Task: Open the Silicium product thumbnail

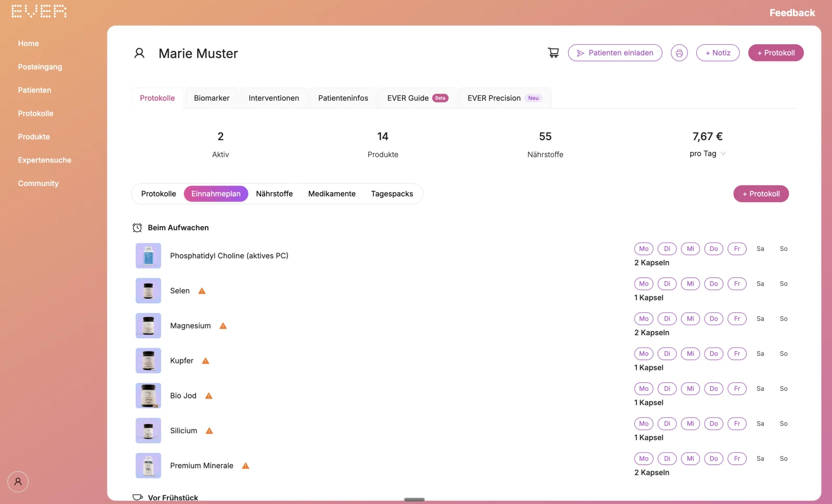Action: (148, 431)
